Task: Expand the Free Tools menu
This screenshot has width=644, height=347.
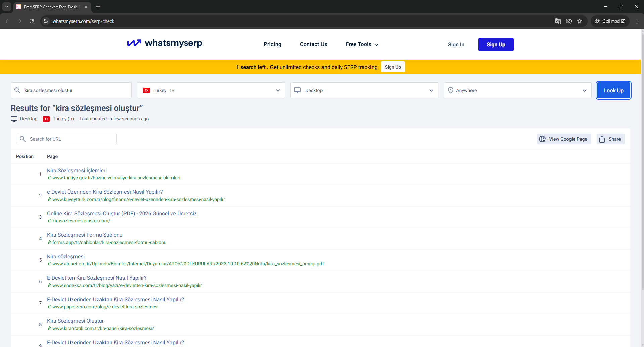Action: (x=362, y=44)
